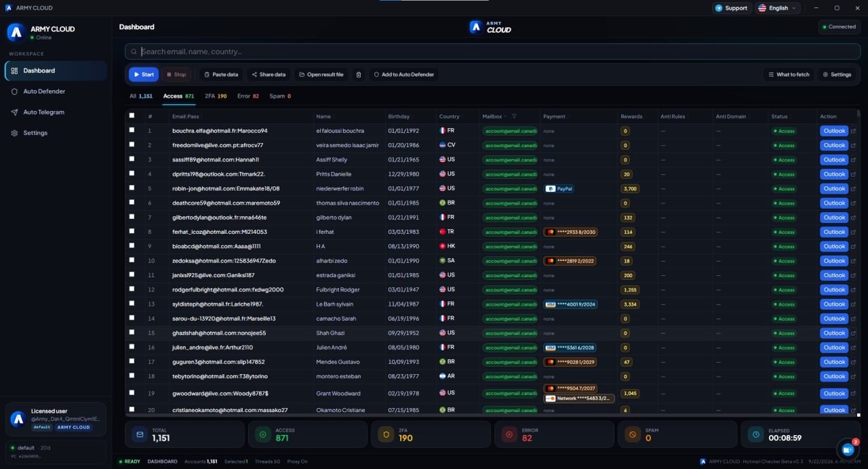Check the checkbox for row 8
868x469 pixels.
(x=132, y=231)
